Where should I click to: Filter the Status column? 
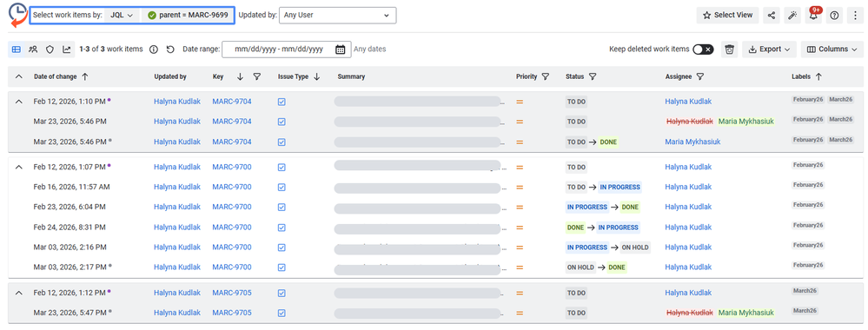(x=593, y=77)
